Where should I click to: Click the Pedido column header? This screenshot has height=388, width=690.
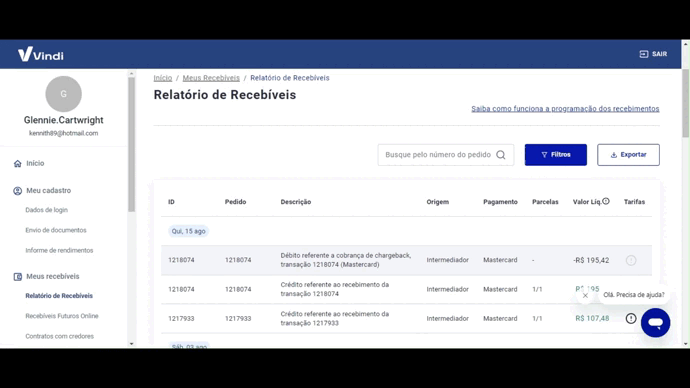click(x=235, y=202)
